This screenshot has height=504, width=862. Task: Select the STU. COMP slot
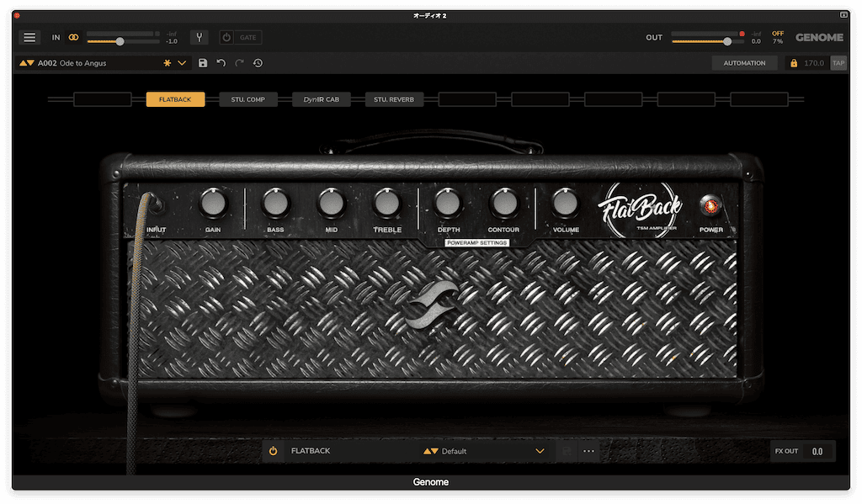tap(248, 99)
